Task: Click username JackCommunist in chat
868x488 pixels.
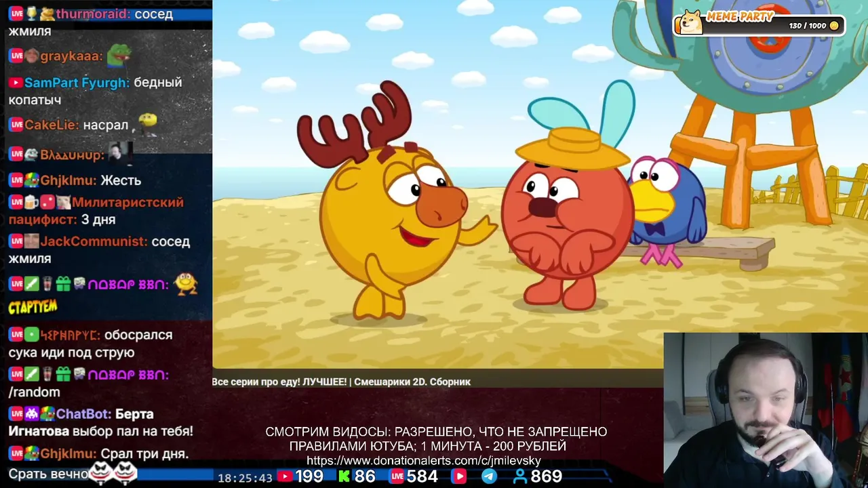Action: coord(94,241)
